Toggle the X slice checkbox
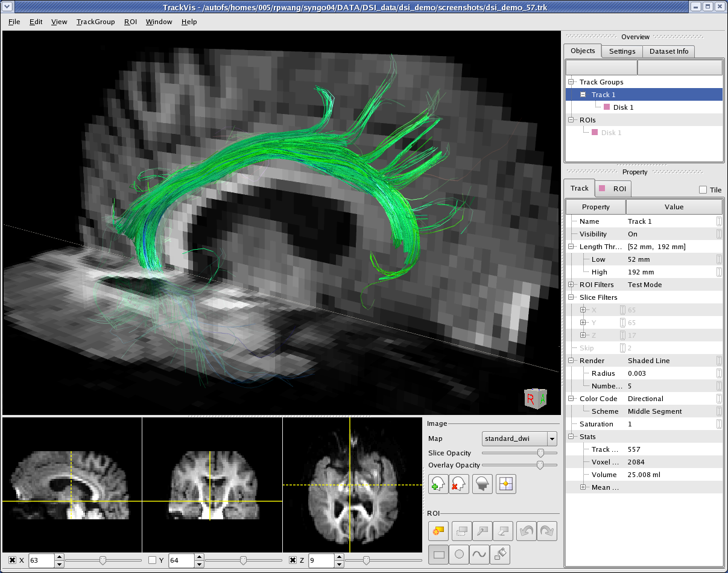 (x=13, y=561)
